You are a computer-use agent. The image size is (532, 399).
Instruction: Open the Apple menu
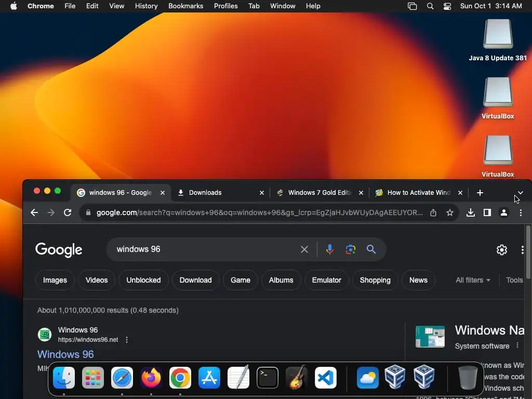click(14, 6)
